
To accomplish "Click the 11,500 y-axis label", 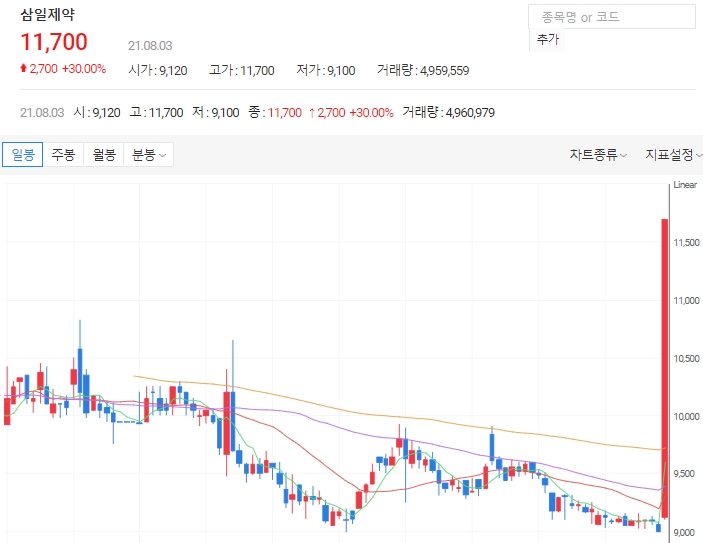I will [x=686, y=243].
